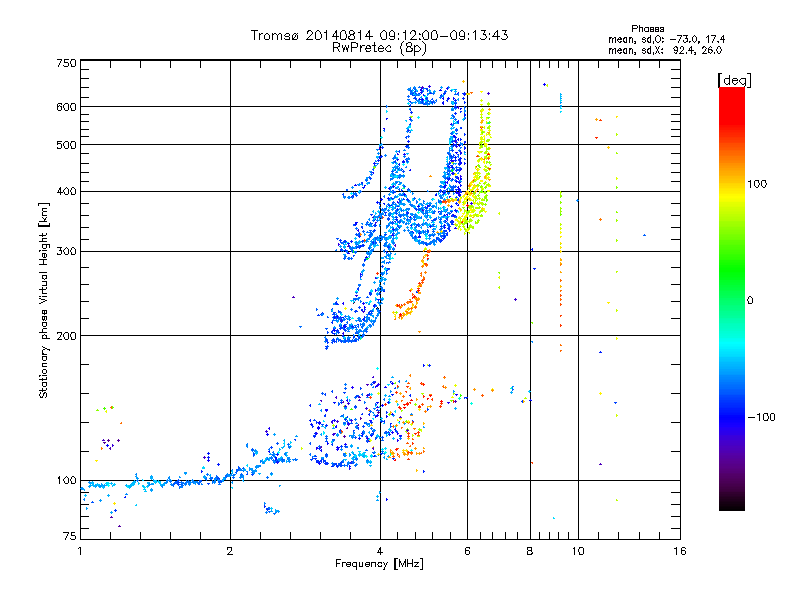Click the '0' colorbar tick label
Image resolution: width=800 pixels, height=600 pixels.
coord(750,301)
